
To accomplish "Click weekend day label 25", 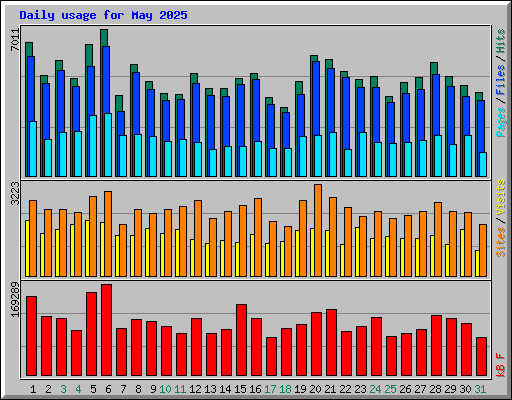I will 390,389.
